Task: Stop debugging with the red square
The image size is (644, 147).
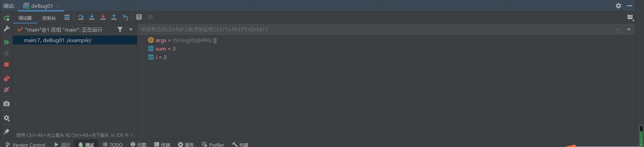Action: point(6,65)
